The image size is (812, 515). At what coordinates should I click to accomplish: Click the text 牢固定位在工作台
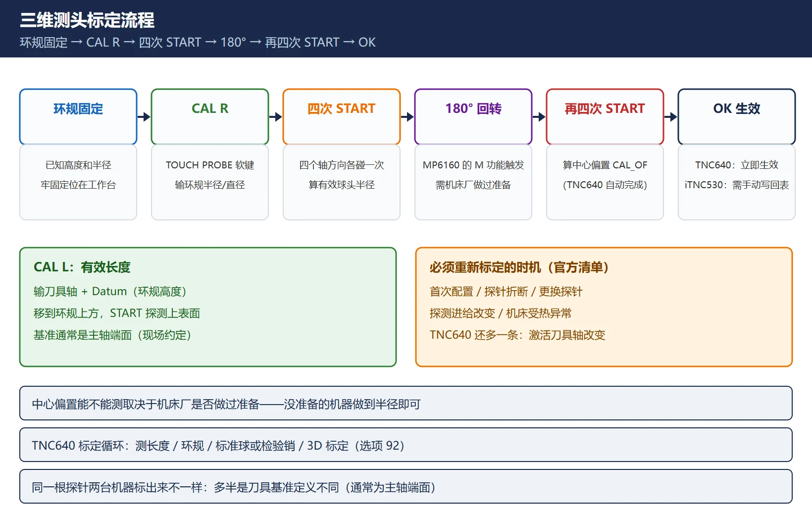pyautogui.click(x=78, y=185)
